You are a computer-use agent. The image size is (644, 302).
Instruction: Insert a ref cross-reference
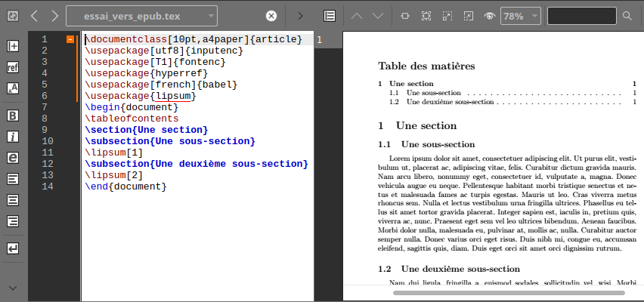[13, 67]
